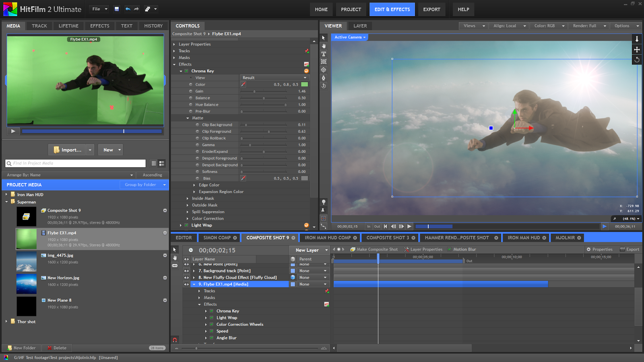Image resolution: width=644 pixels, height=362 pixels.
Task: Expand the Edge Color section
Action: (x=194, y=185)
